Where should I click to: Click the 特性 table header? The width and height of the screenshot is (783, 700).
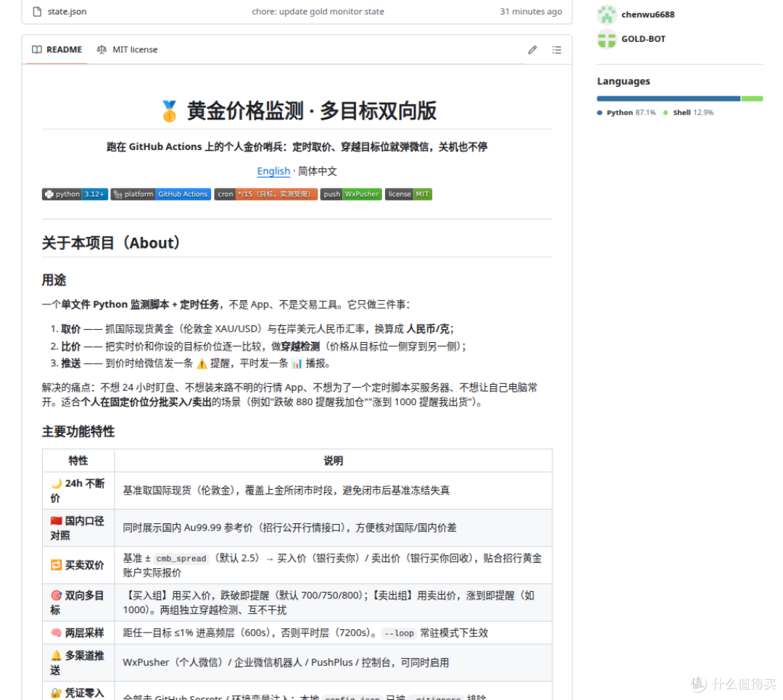pos(78,461)
